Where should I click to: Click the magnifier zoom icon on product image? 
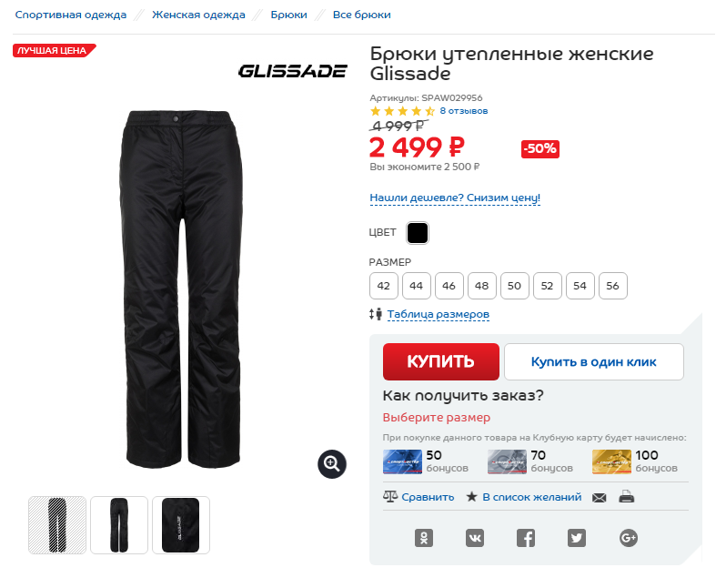(x=332, y=464)
